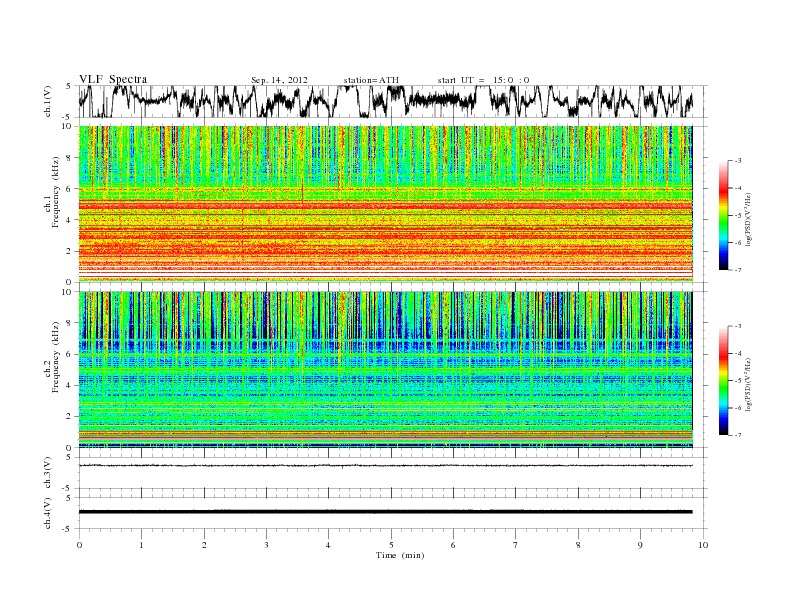
Task: Click the time axis tick label "0"
Action: click(x=79, y=545)
